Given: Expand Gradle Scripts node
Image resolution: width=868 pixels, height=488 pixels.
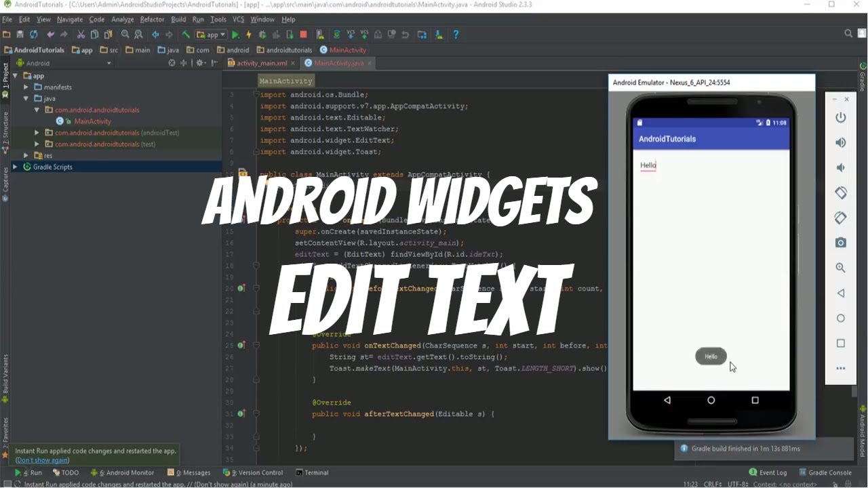Looking at the screenshot, I should tap(16, 167).
